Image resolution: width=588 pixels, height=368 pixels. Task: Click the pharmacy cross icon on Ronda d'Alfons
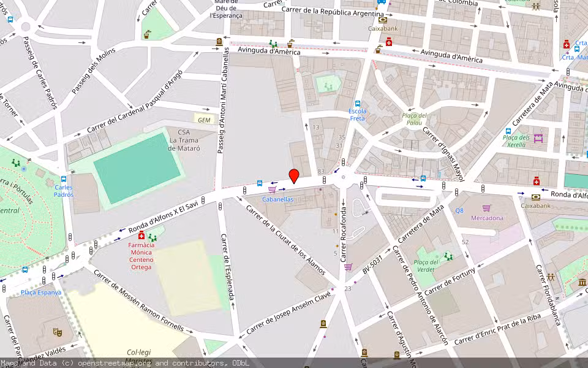click(x=537, y=181)
